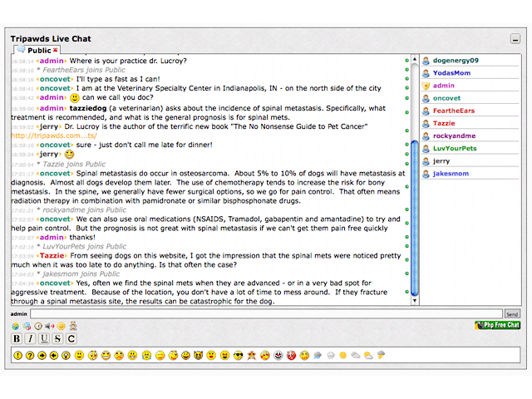
Task: Insert the cat-eared devil grin emoticon
Action: pos(199,356)
